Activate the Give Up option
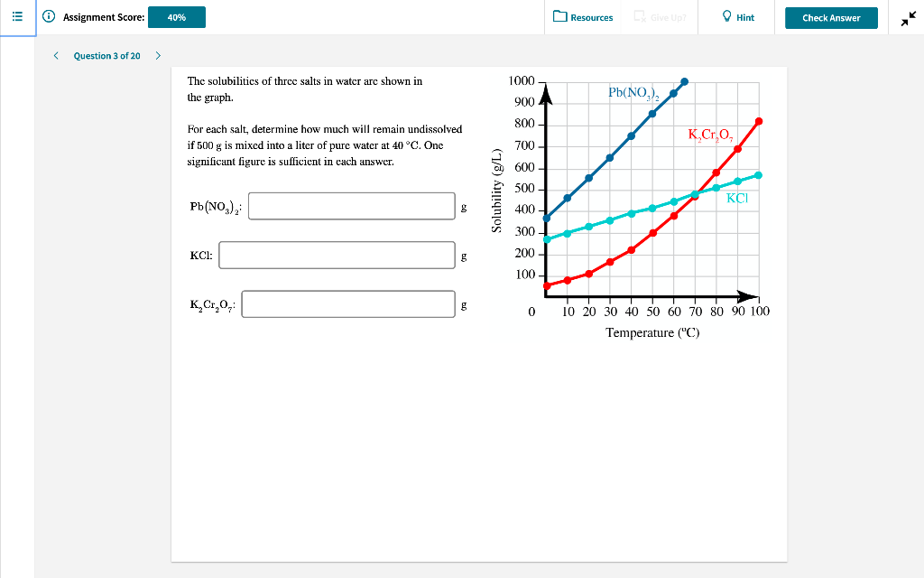Viewport: 924px width, 578px height. click(660, 16)
